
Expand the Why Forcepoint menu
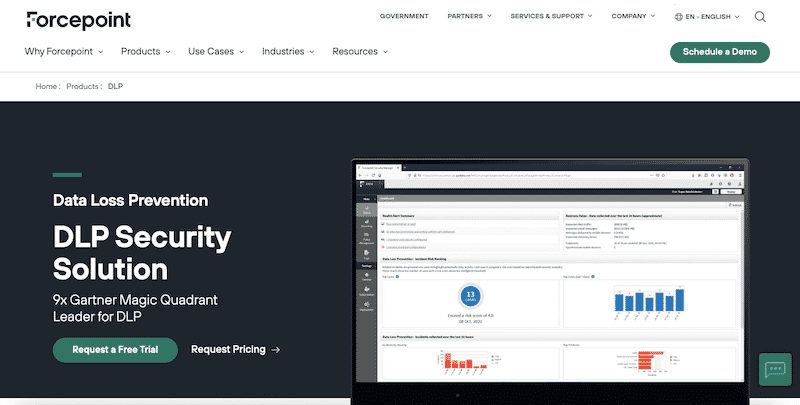(x=64, y=52)
